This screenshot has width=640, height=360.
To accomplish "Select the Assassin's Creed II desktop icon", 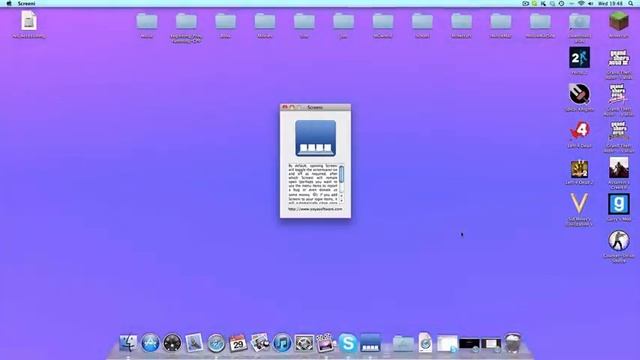I will (x=619, y=167).
